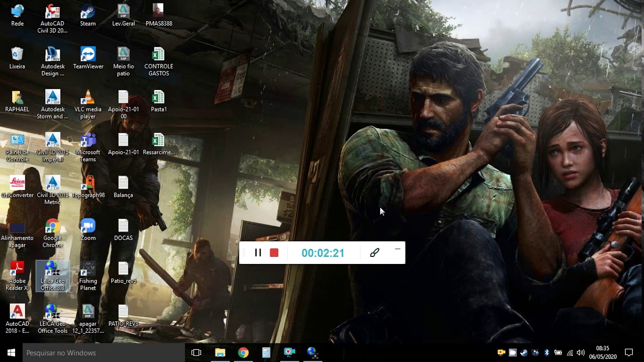The height and width of the screenshot is (362, 644).
Task: Launch Autodesk Storm and Sanitary shortcut
Action: click(52, 105)
